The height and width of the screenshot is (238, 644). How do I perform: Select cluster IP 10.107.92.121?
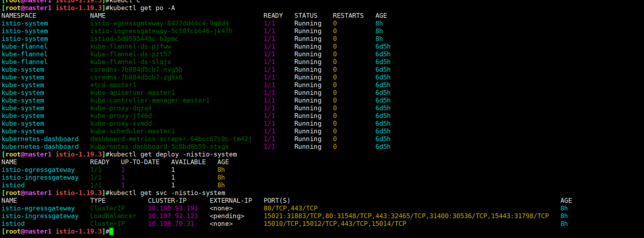(x=173, y=216)
